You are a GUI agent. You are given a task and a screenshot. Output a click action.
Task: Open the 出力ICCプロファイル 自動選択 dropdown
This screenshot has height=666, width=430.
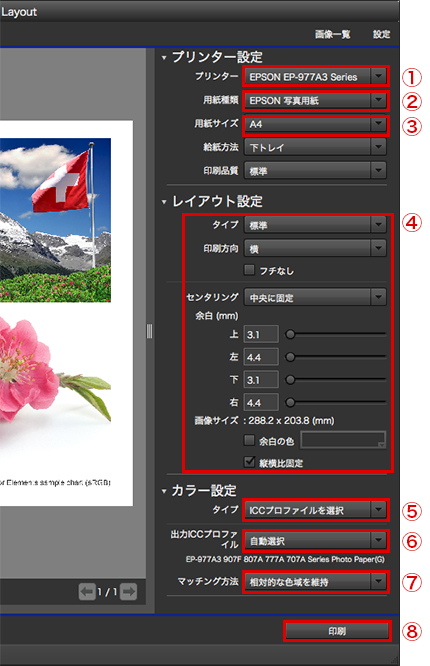pyautogui.click(x=315, y=541)
